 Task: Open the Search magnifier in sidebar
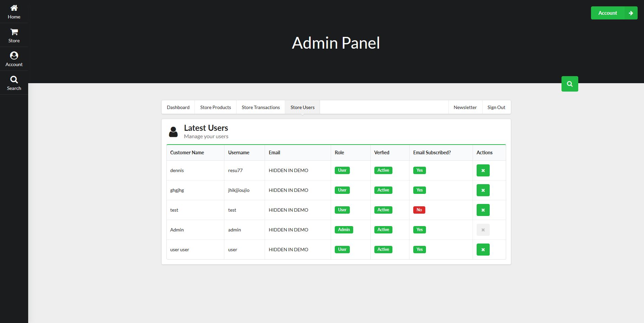pyautogui.click(x=14, y=79)
